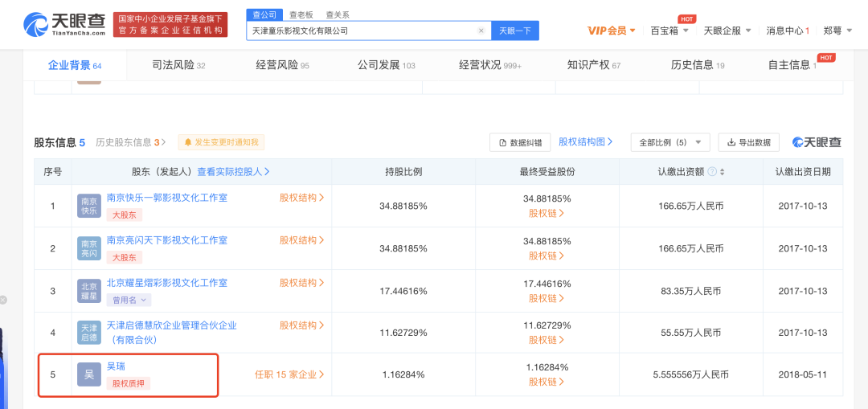Expand the VIP会员 dropdown menu
The width and height of the screenshot is (868, 409).
pos(611,31)
